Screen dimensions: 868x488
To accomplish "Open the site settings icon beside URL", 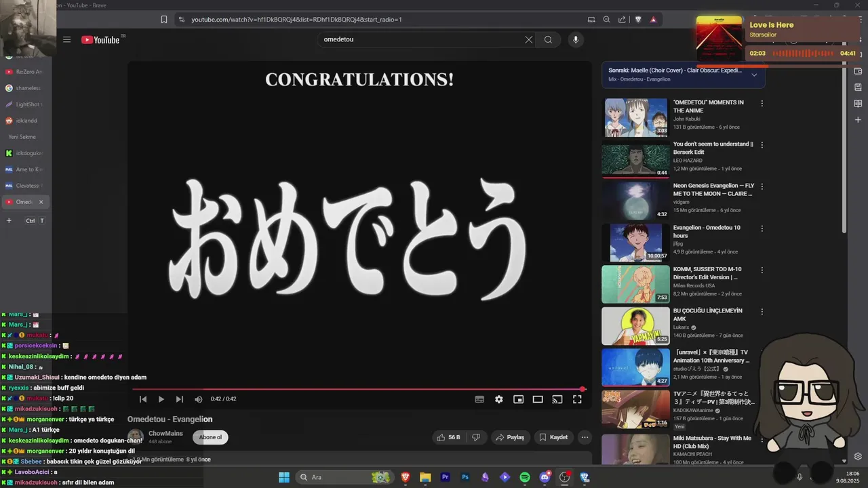I will pos(181,20).
